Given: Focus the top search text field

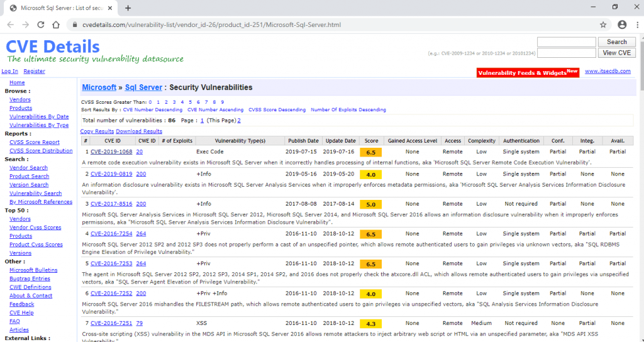Looking at the screenshot, I should click(x=567, y=42).
